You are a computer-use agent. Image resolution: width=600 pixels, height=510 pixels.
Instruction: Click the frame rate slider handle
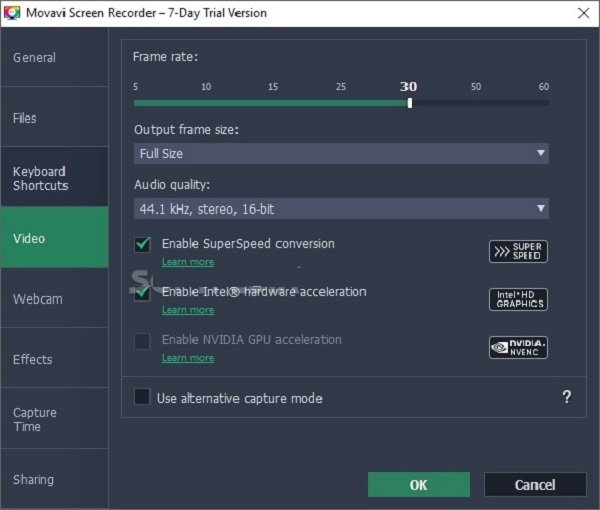click(410, 103)
